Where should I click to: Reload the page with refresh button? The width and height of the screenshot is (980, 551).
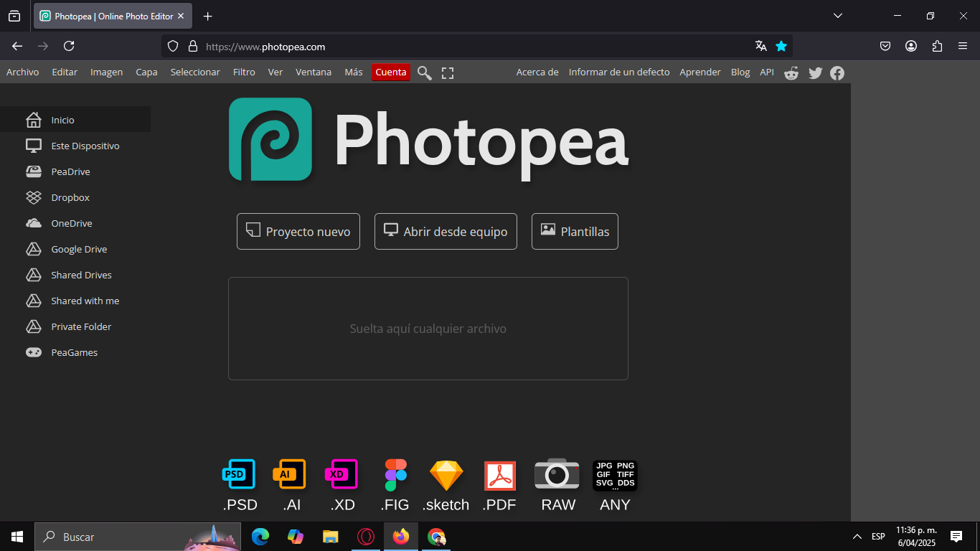point(69,46)
